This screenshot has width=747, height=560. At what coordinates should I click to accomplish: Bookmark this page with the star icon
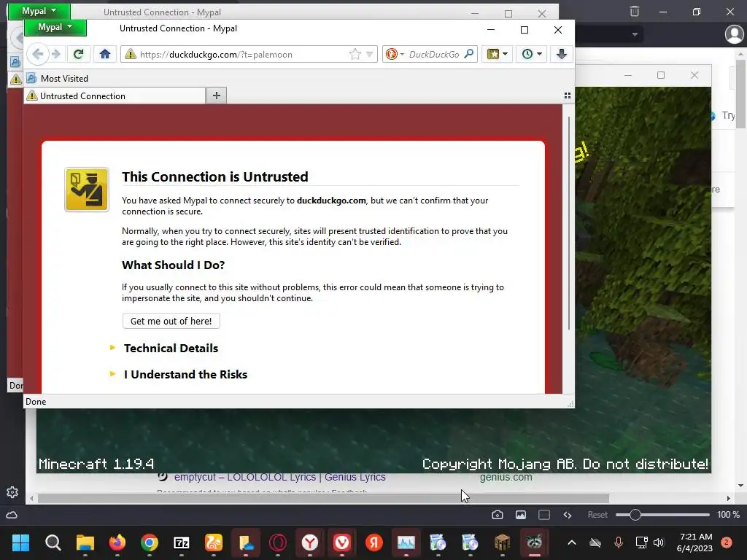(x=355, y=54)
